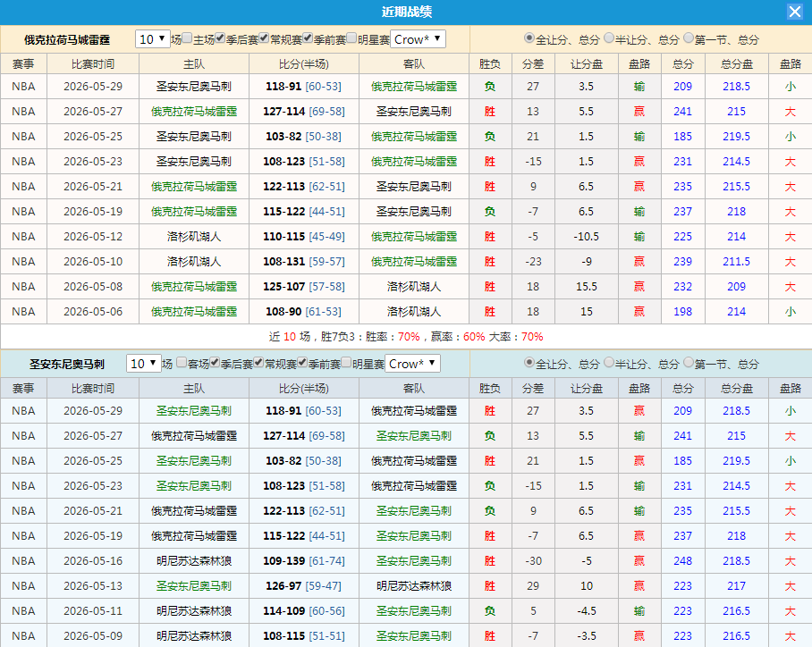
Task: Click total score 198 in the 2026-05-06 row
Action: pos(682,312)
